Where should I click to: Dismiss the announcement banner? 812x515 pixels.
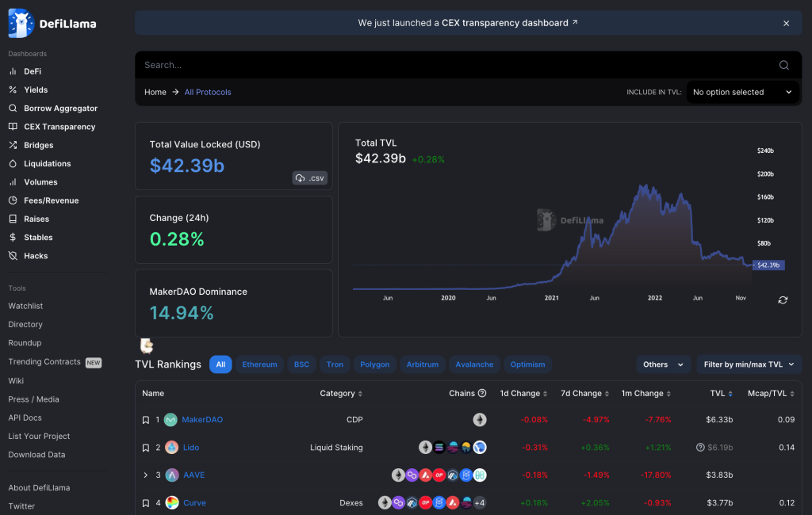coord(786,23)
